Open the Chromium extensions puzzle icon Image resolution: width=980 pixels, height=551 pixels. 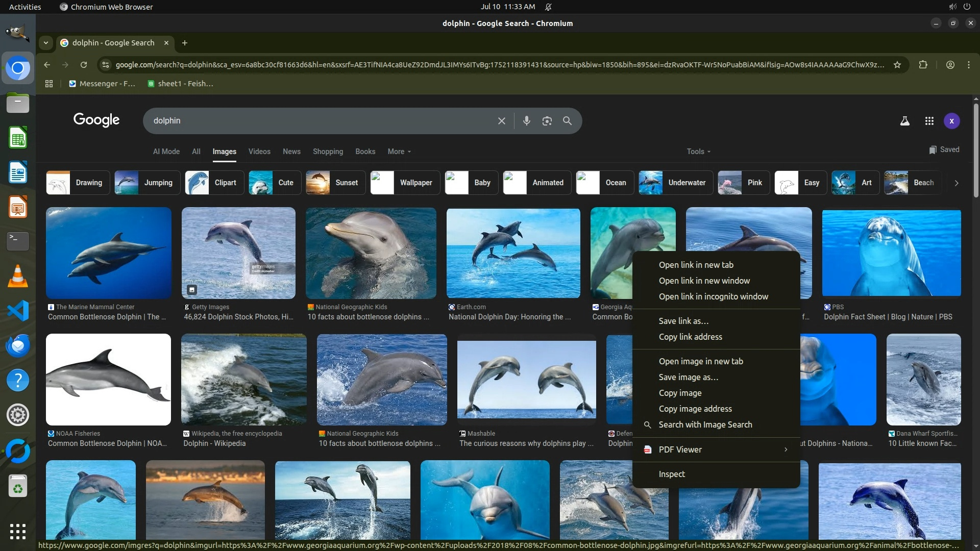pos(923,65)
